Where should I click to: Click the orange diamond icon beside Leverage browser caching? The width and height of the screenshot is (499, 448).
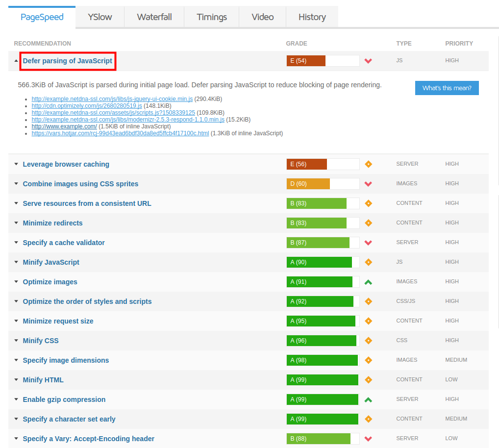coord(368,164)
